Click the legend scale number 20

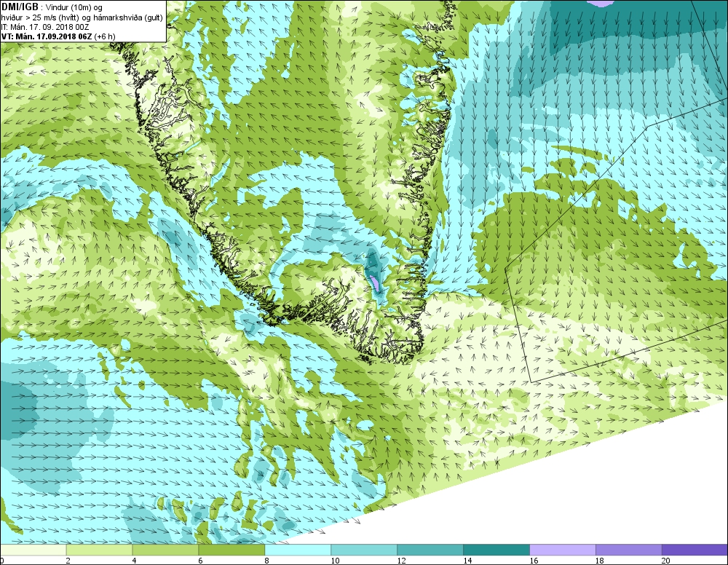666,561
